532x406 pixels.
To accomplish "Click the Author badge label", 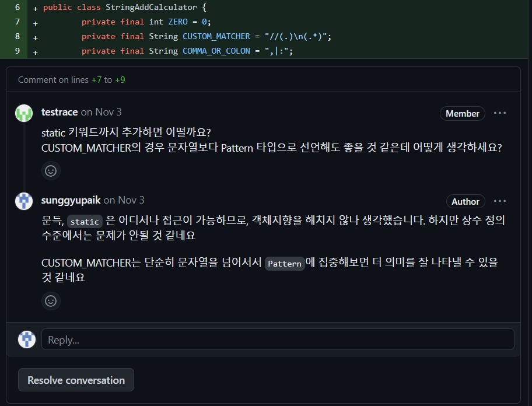I will 466,201.
